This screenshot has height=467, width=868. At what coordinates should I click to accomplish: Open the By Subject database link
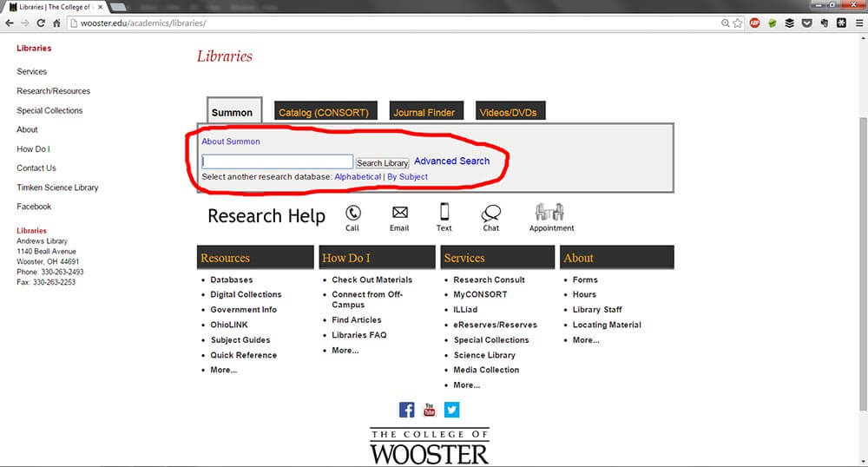(407, 177)
